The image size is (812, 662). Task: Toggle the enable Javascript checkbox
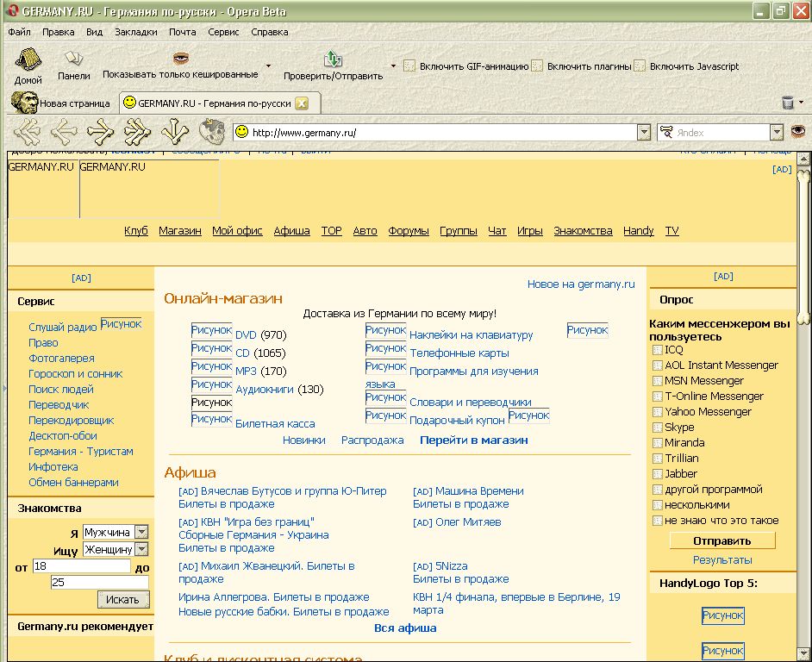click(640, 66)
